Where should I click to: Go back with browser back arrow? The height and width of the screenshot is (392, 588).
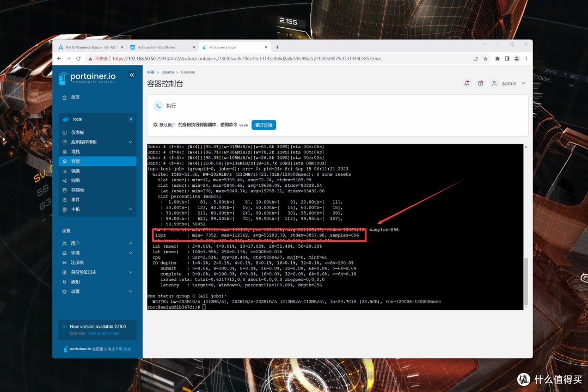tap(59, 58)
